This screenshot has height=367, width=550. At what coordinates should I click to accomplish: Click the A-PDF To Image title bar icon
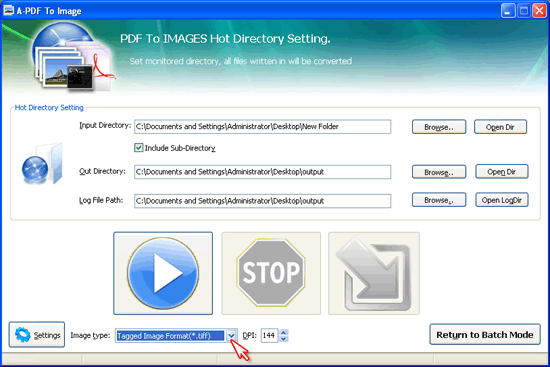click(x=8, y=11)
